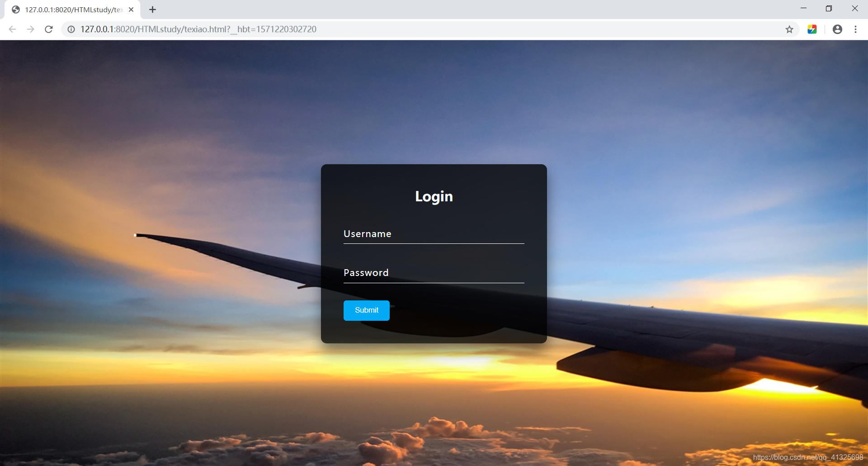Open Chrome's three-dot menu
The image size is (868, 466).
[855, 29]
